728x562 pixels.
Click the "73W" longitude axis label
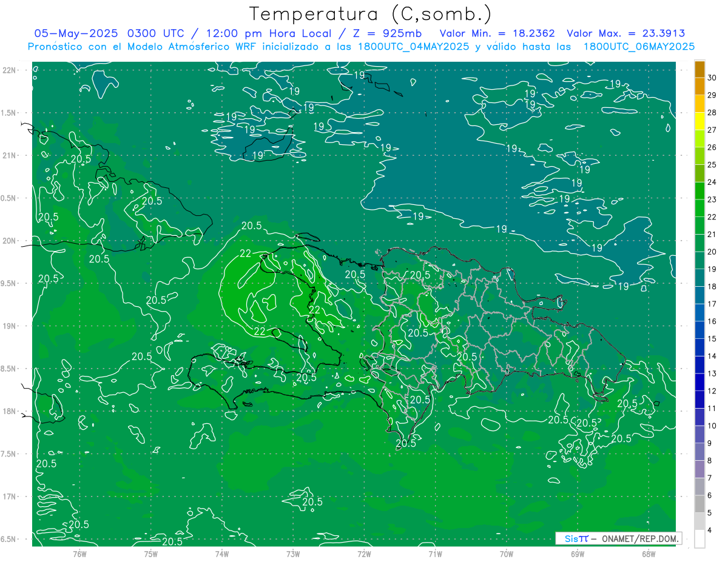tap(293, 554)
